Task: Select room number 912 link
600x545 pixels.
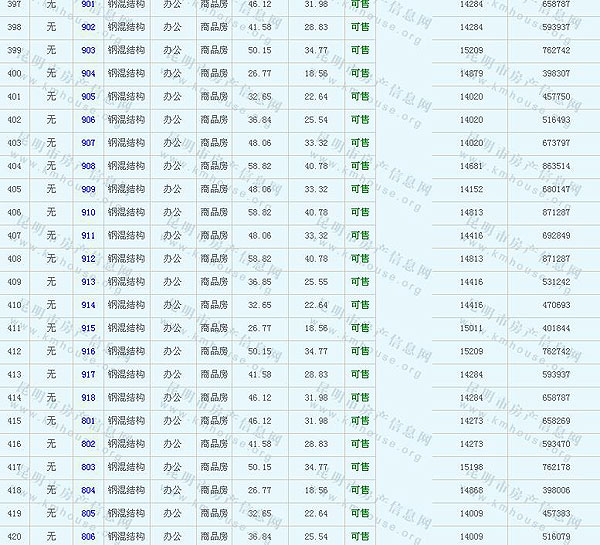Action: 89,259
